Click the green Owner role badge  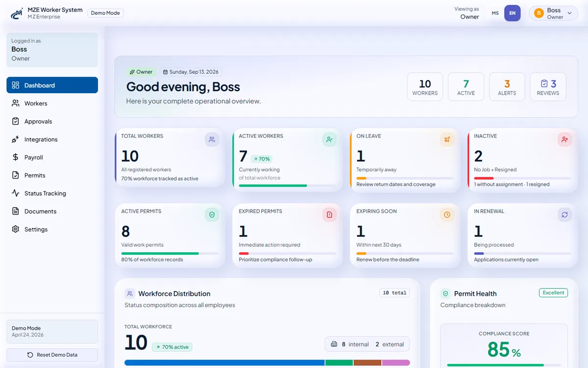(x=141, y=72)
